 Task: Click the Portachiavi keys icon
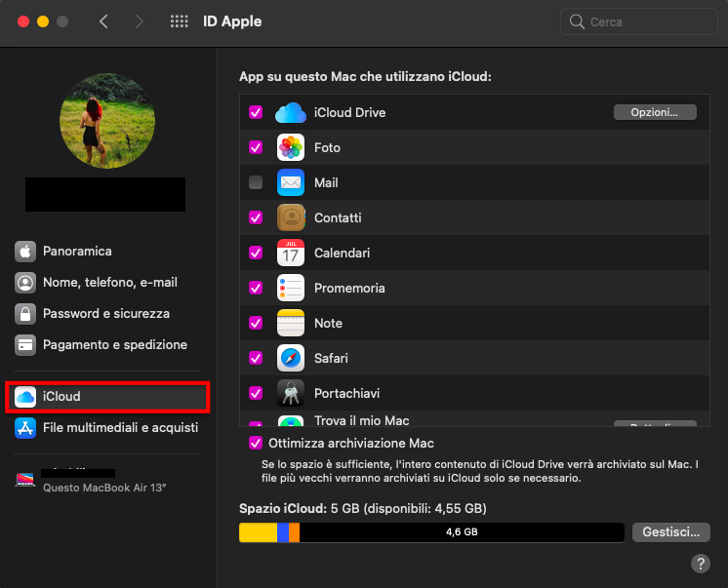coord(291,393)
